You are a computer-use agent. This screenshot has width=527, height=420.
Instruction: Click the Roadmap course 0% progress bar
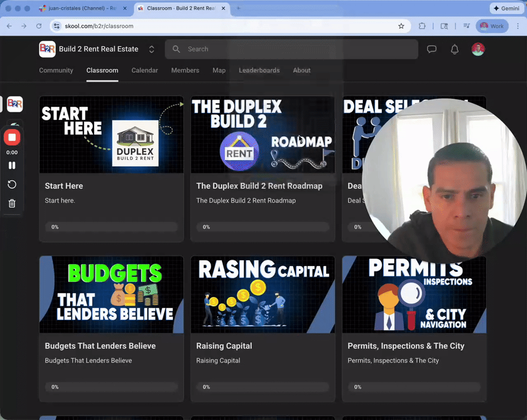pyautogui.click(x=263, y=227)
